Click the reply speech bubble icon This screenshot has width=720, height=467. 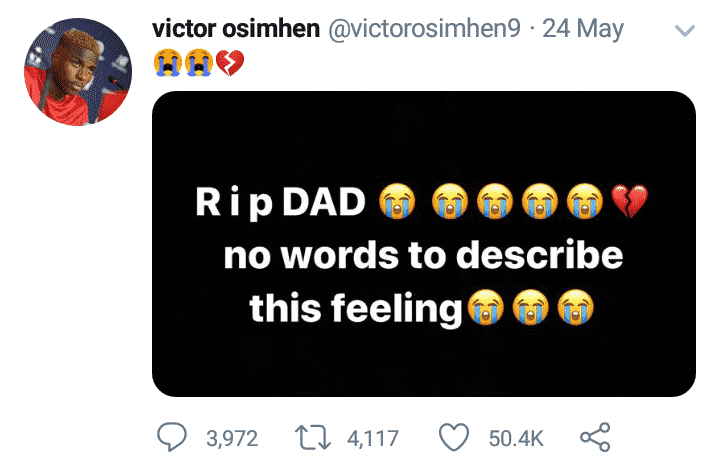pyautogui.click(x=174, y=437)
